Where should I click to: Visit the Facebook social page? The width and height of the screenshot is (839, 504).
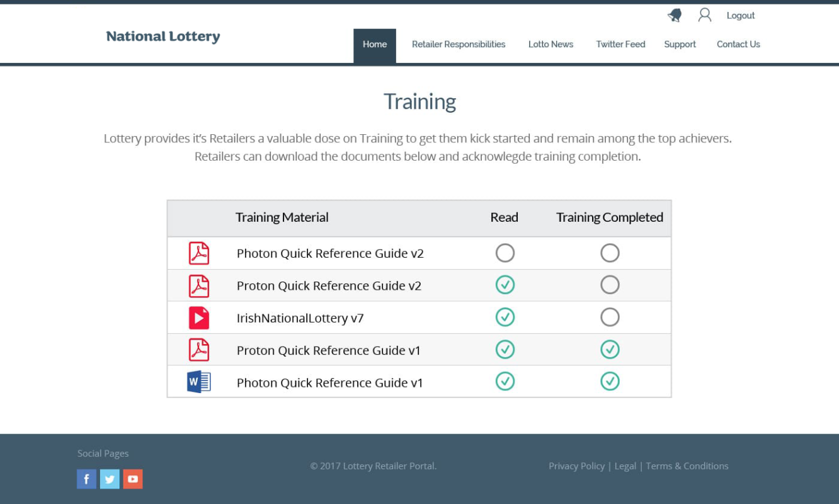tap(87, 479)
